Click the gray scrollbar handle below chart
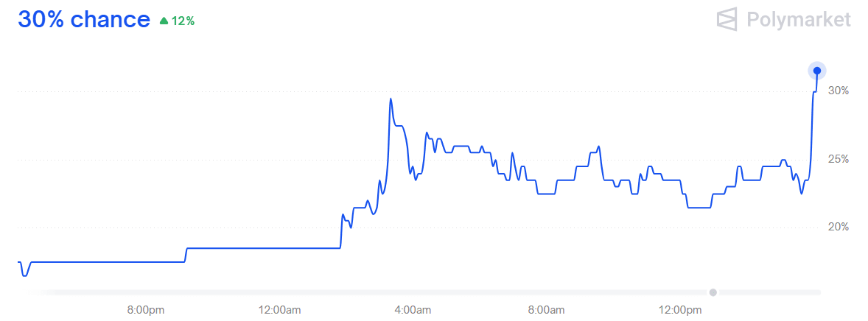Screen dimensions: 868x321 [x=713, y=292]
